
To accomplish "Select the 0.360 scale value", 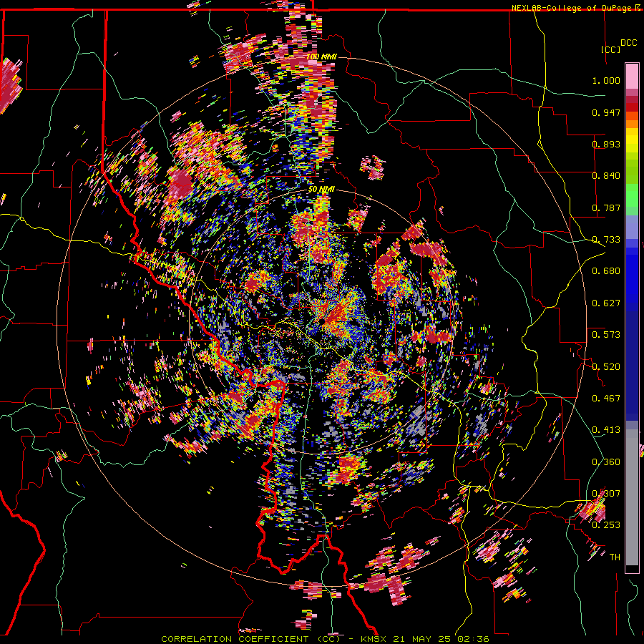I will pos(606,462).
